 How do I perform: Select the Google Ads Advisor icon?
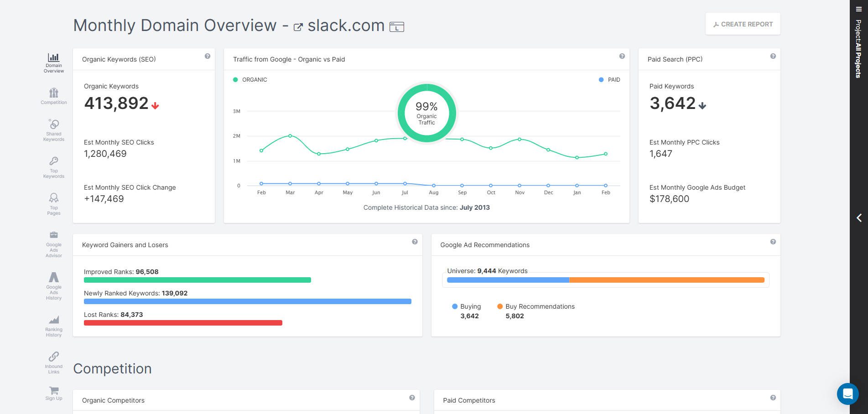(53, 244)
